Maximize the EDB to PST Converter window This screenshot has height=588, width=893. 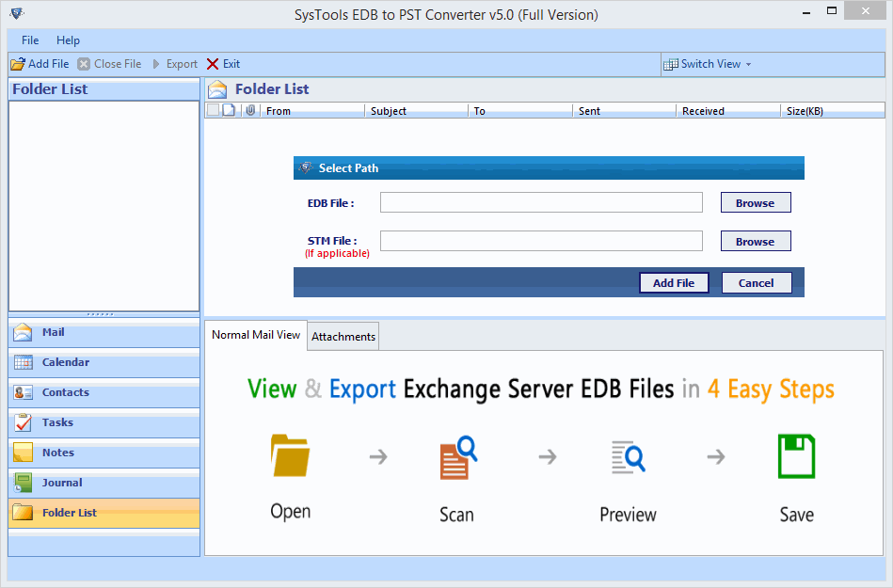(832, 10)
